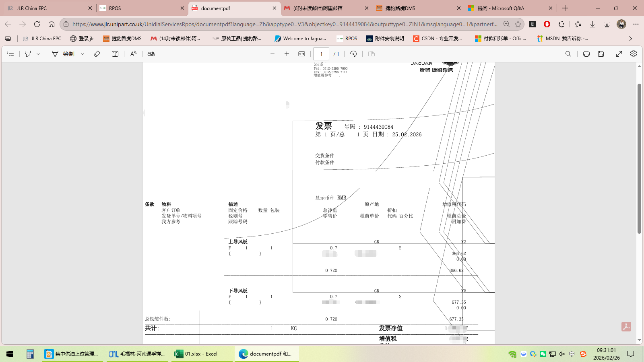This screenshot has width=644, height=362.
Task: Switch to the 捷豹路虎DMS browser tab
Action: (419, 8)
